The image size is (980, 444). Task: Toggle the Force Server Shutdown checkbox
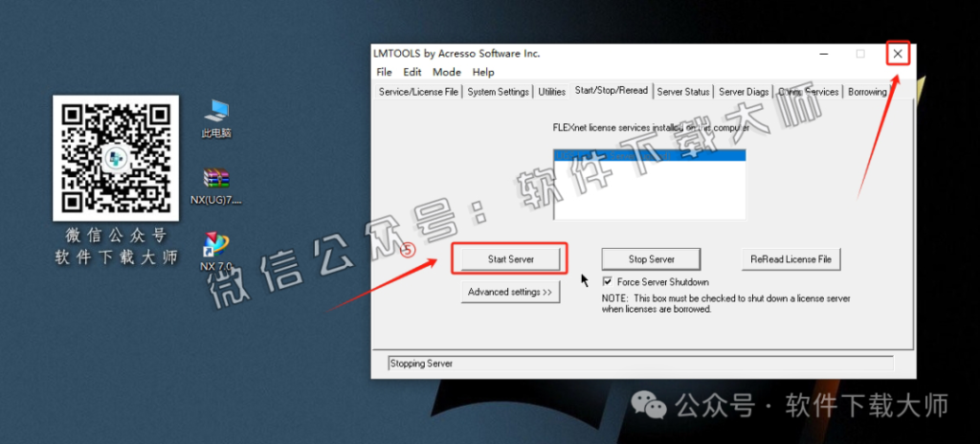click(x=608, y=282)
